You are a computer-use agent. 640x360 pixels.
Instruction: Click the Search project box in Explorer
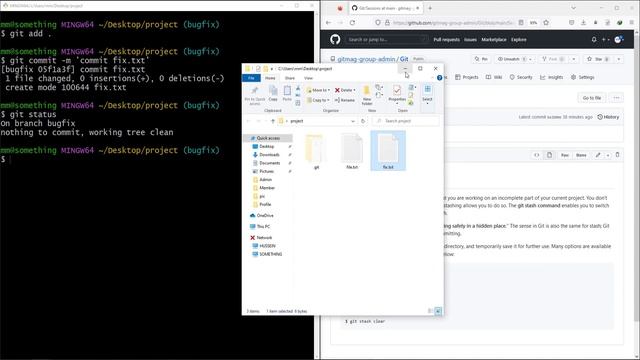tap(406, 121)
